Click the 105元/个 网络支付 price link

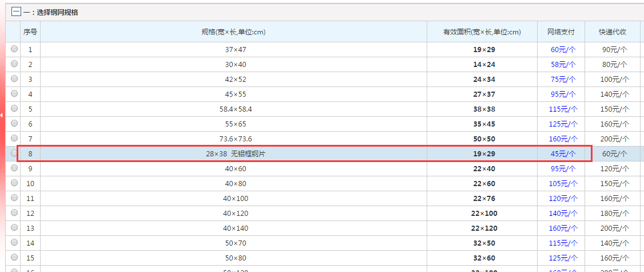(563, 184)
